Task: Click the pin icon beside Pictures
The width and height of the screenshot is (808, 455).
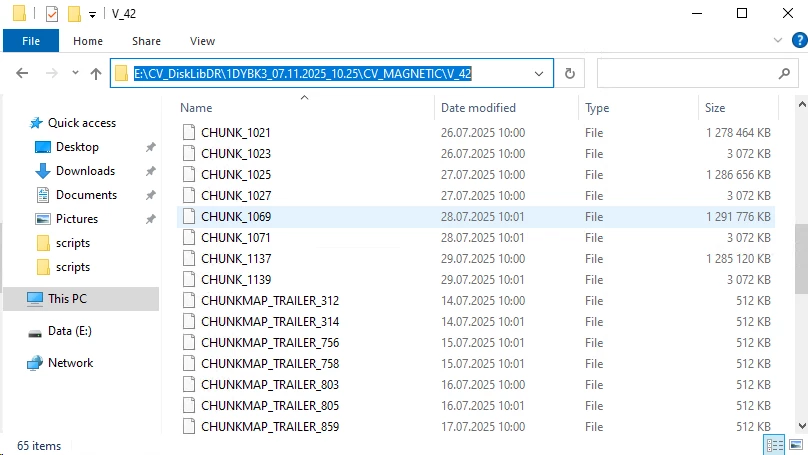Action: (150, 218)
